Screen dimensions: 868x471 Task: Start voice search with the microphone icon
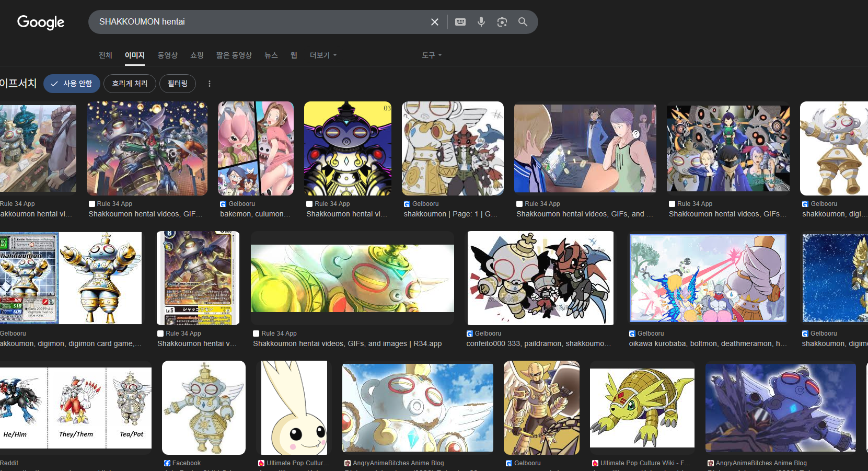point(481,22)
